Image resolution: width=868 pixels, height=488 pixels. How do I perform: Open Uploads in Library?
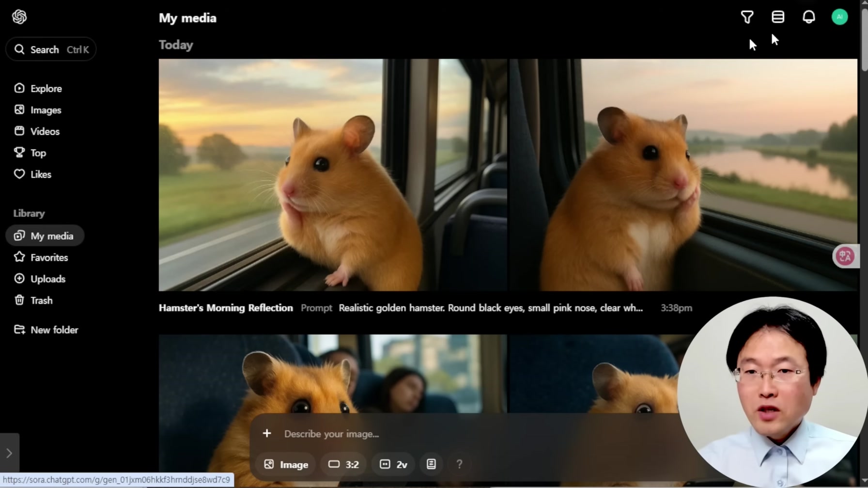pyautogui.click(x=40, y=279)
